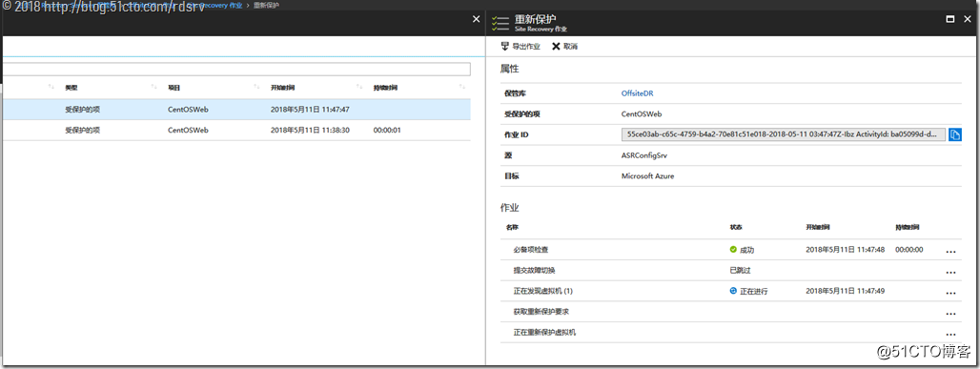This screenshot has width=980, height=369.
Task: Open ellipsis menu for 正在重新保护虚拟机 task
Action: (951, 334)
